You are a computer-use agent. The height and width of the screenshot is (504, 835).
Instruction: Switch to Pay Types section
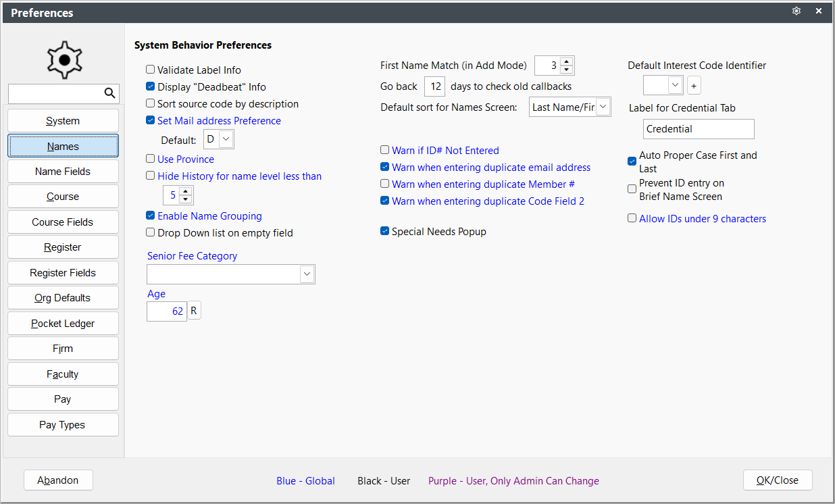coord(63,425)
